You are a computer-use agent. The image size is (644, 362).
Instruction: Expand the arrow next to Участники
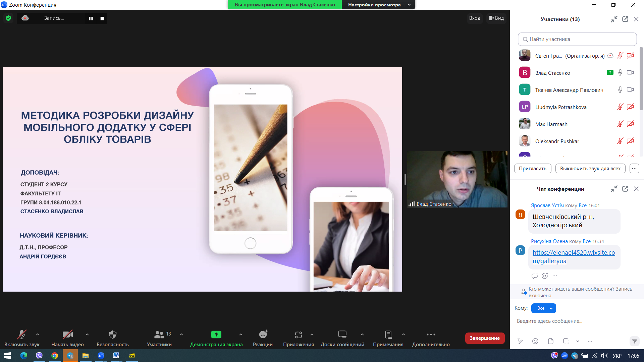181,334
